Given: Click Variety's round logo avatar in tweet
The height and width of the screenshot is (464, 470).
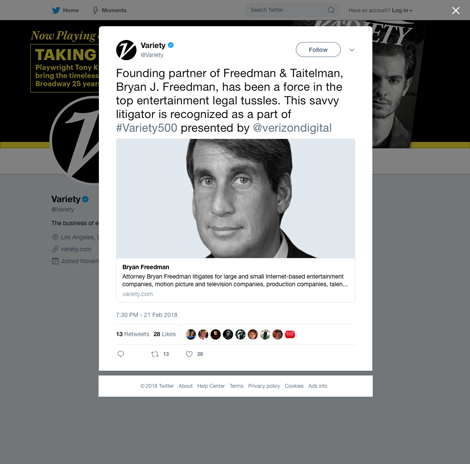Looking at the screenshot, I should (126, 50).
